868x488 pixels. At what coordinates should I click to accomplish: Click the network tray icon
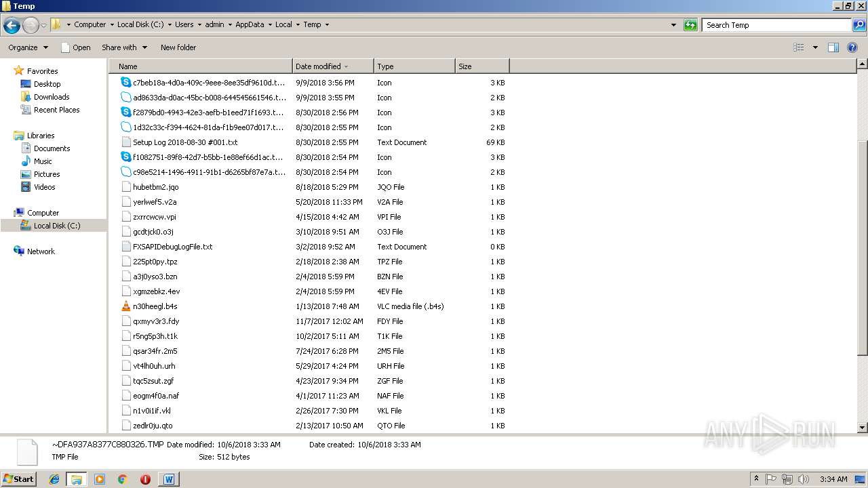pos(787,479)
